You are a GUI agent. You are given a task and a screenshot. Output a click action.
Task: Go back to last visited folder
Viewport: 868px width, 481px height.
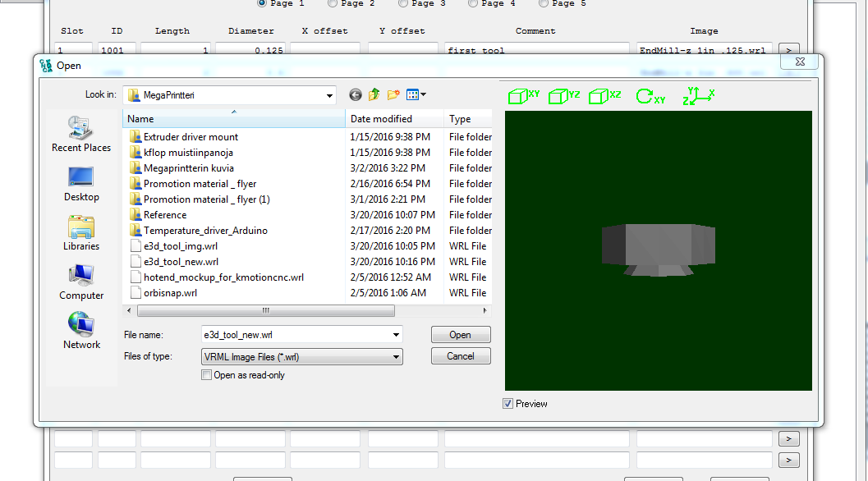(x=356, y=94)
